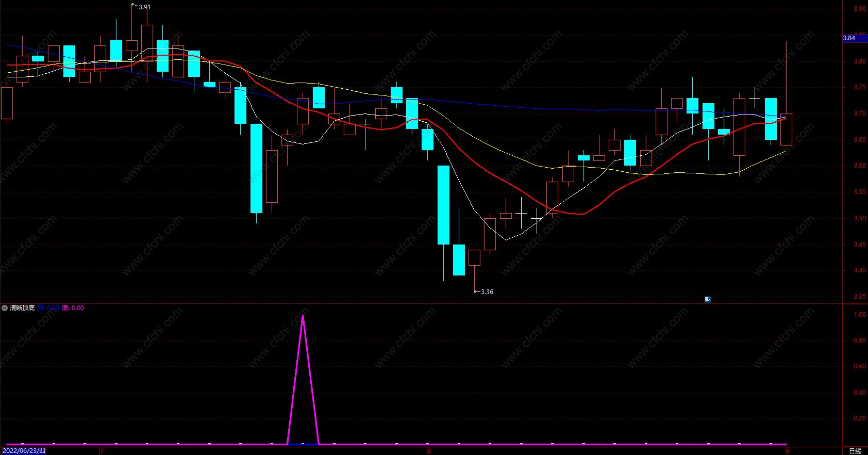Click the 3.75 price axis label
Screen dimensions: 868x455
tap(860, 87)
